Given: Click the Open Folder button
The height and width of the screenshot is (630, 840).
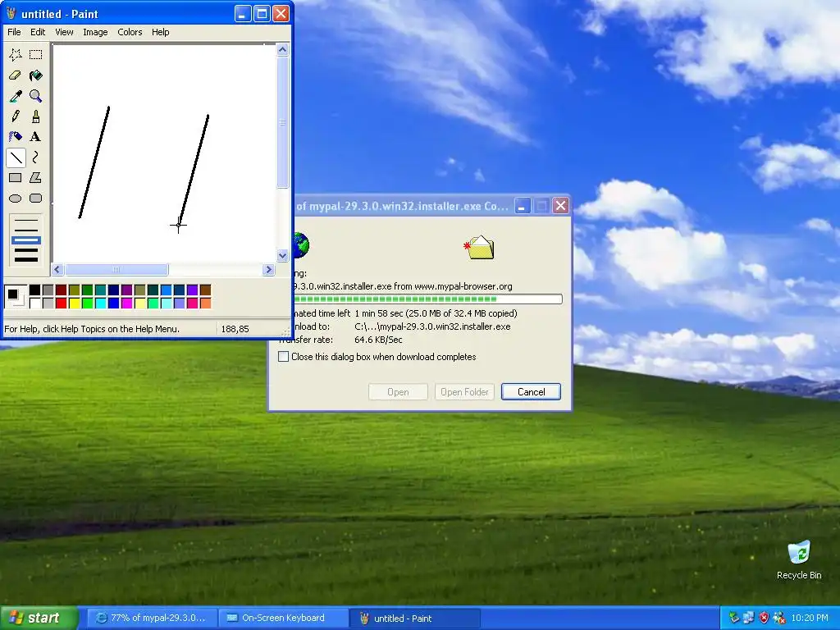Looking at the screenshot, I should click(x=464, y=391).
